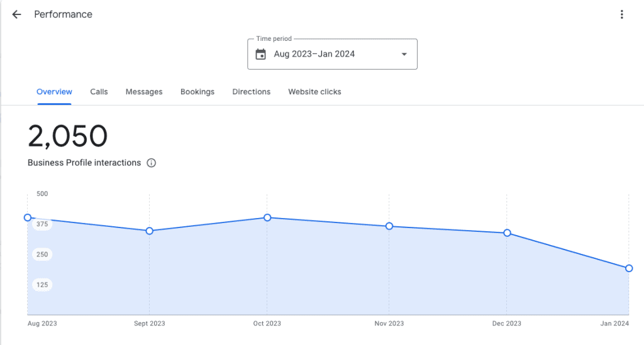Click the Business Profile interactions label
The width and height of the screenshot is (644, 345).
pyautogui.click(x=84, y=163)
